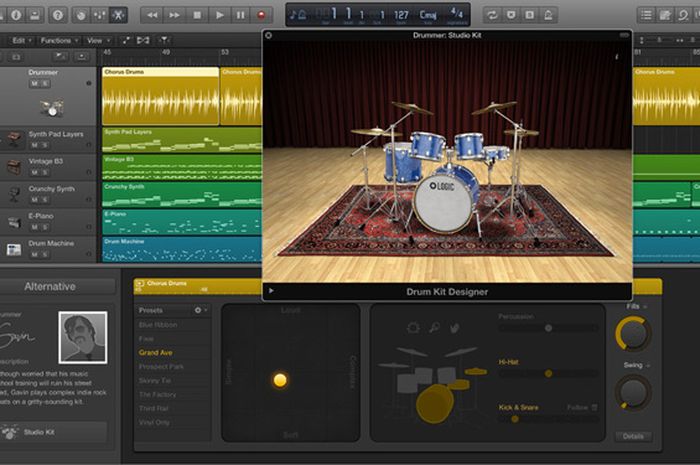Mute the Vintage B3 track
This screenshot has height=465, width=700.
tap(34, 172)
